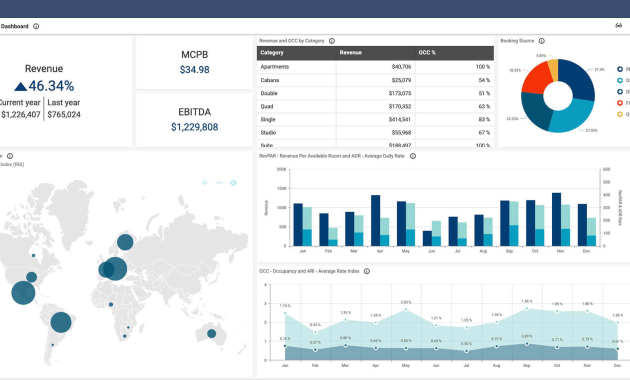Screen dimensions: 630x380
Task: Toggle the light blue booking source legend marker
Action: pyautogui.click(x=620, y=81)
